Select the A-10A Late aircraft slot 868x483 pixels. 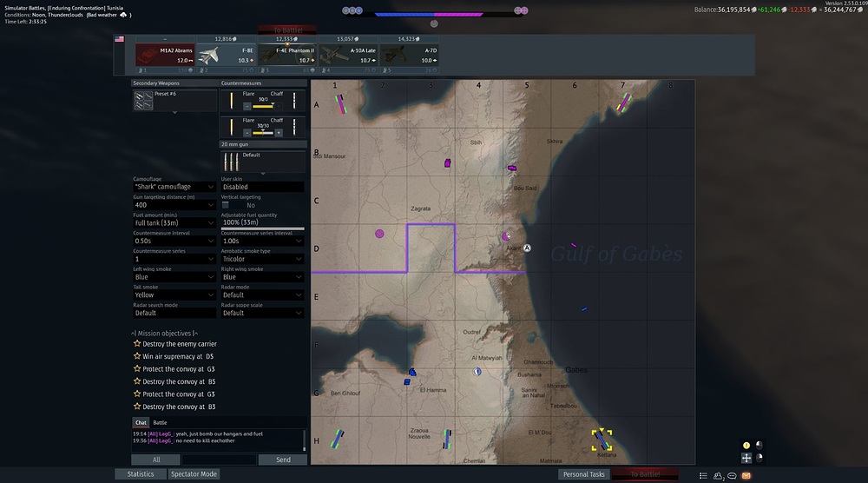click(347, 55)
